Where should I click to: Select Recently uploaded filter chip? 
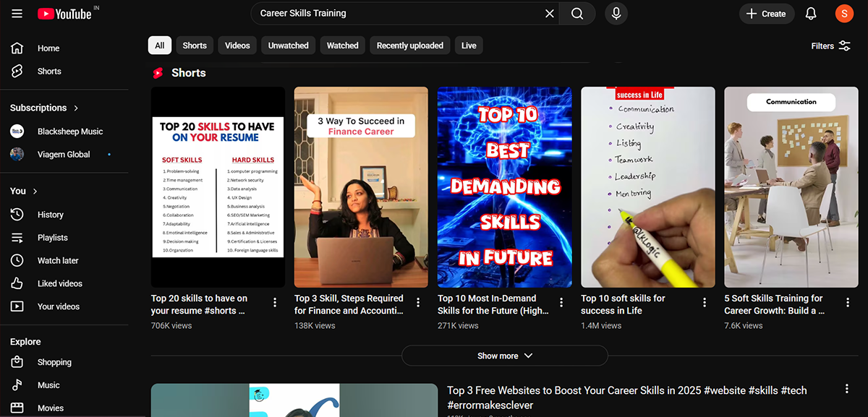(410, 46)
